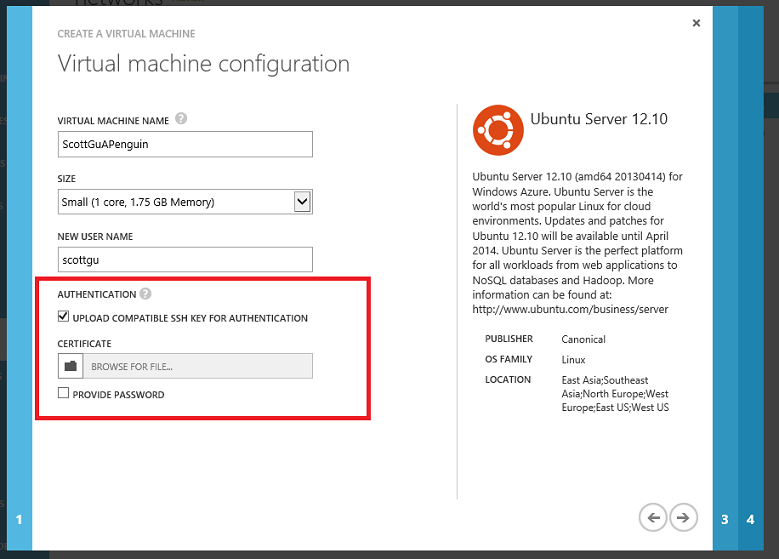779x559 pixels.
Task: Click the New User Name field
Action: pos(185,259)
